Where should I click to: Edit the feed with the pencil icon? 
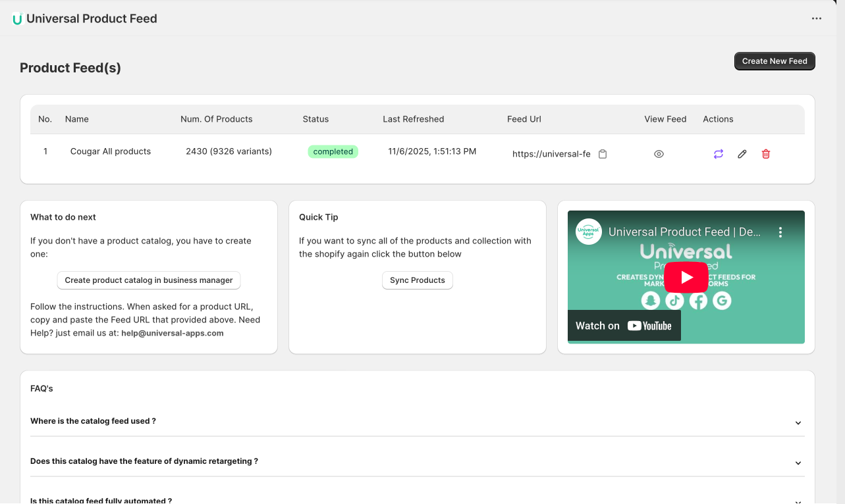pos(742,153)
